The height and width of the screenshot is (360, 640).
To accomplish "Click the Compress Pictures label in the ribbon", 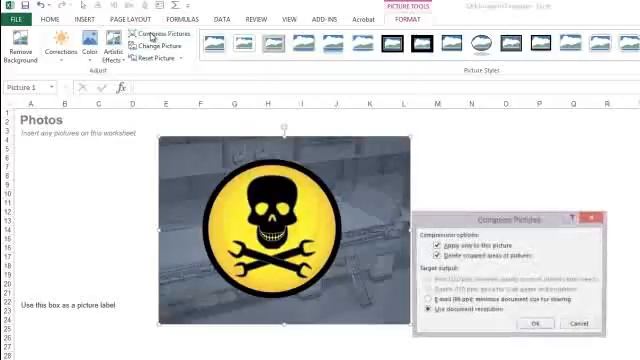I will [164, 33].
